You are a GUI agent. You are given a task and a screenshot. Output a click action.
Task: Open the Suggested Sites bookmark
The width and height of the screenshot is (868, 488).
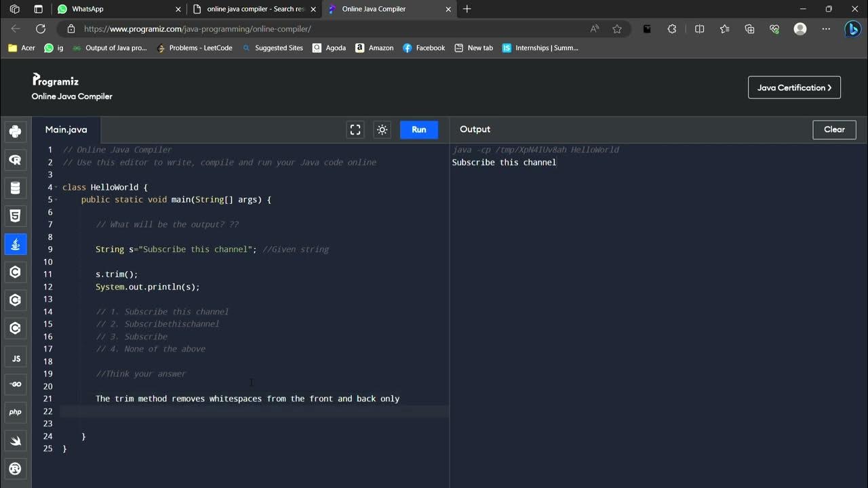(x=272, y=48)
